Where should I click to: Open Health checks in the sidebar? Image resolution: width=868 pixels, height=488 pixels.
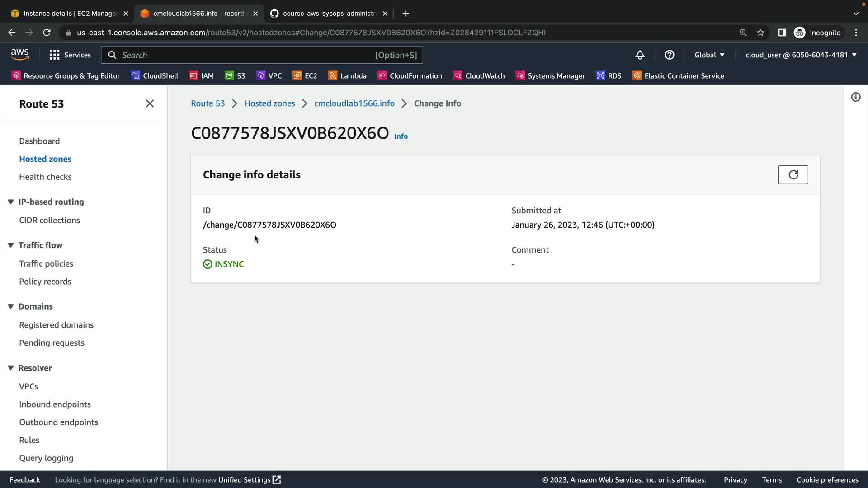(x=45, y=177)
